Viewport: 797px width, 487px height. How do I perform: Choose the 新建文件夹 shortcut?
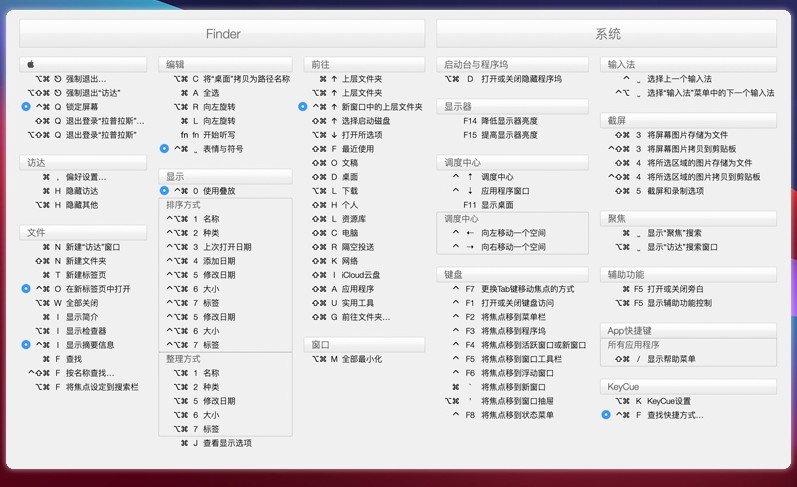pyautogui.click(x=70, y=261)
